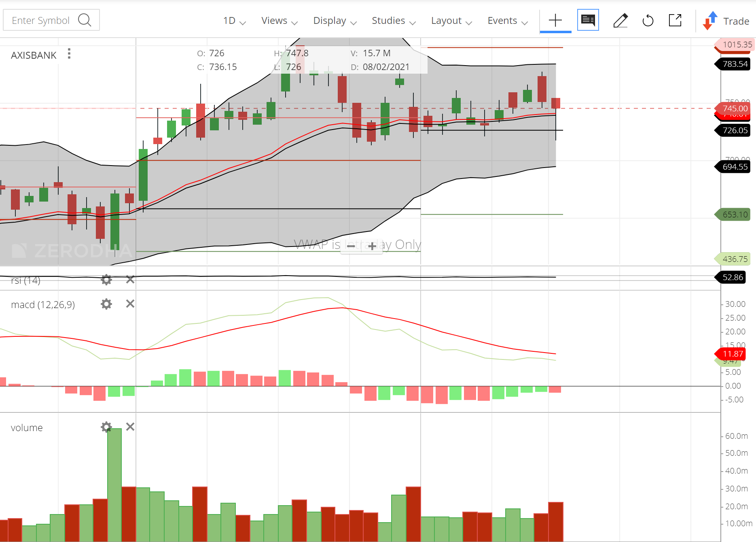Open the Display dropdown menu
The height and width of the screenshot is (542, 756).
(x=335, y=21)
